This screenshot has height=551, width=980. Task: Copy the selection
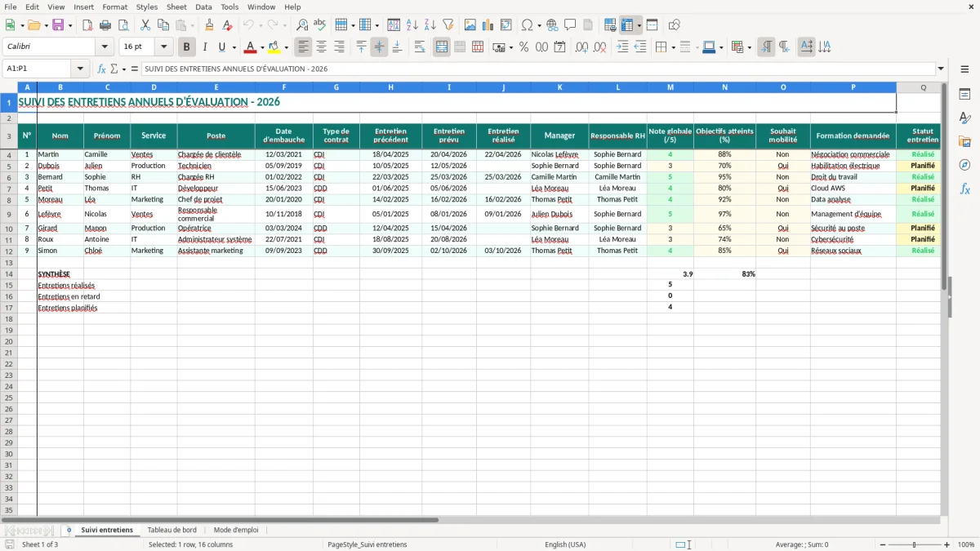[163, 25]
